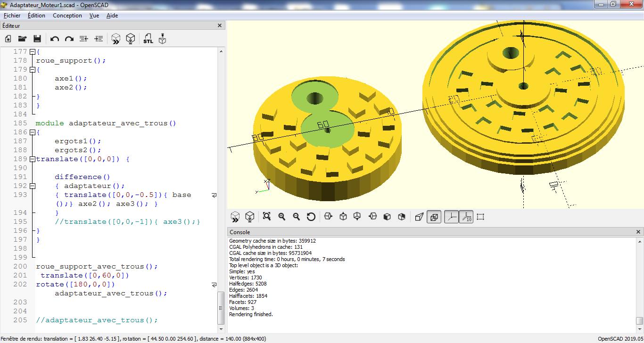Collapse code fold at line 179

(x=32, y=70)
